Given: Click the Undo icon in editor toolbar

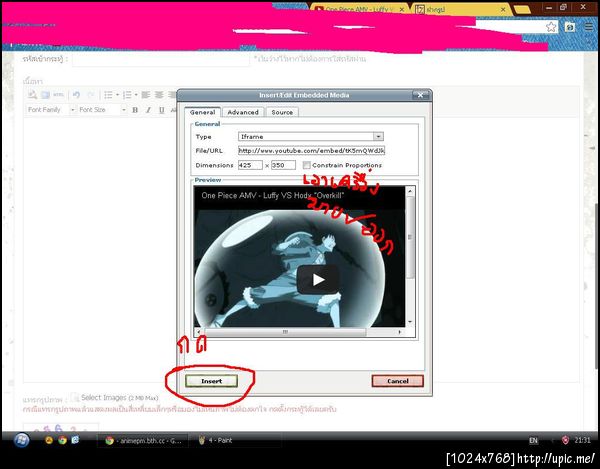Looking at the screenshot, I should coord(76,95).
